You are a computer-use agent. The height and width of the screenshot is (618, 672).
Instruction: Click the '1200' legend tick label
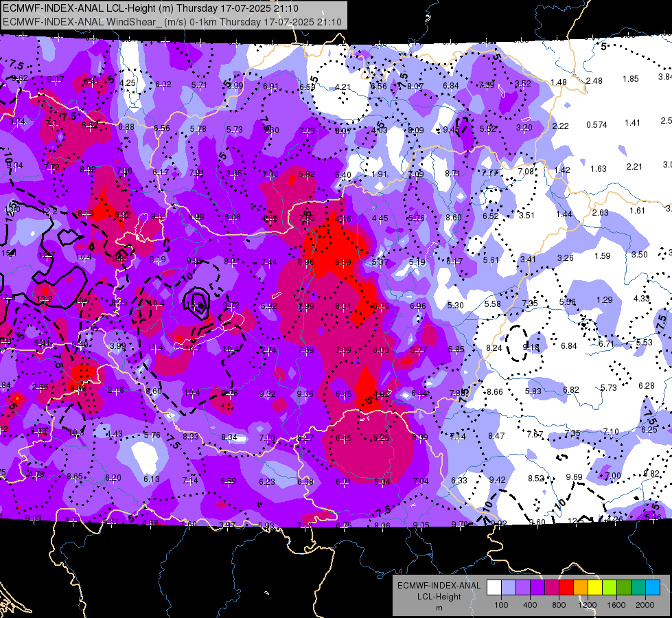[588, 605]
